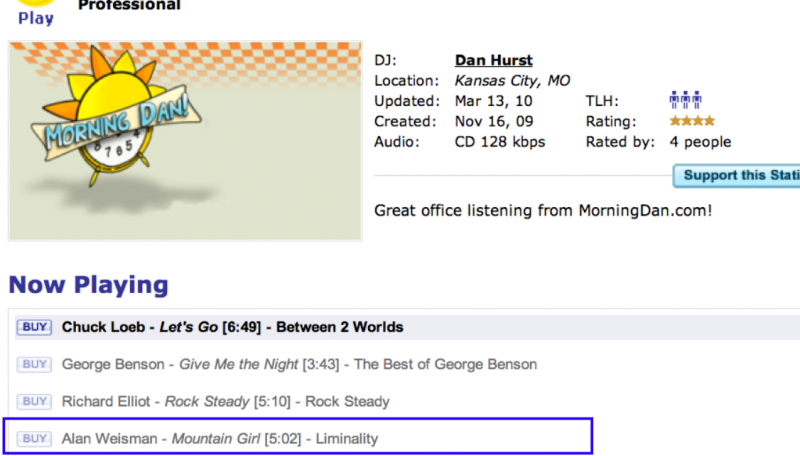800x456 pixels.
Task: Click the Now Playing heading
Action: (88, 285)
